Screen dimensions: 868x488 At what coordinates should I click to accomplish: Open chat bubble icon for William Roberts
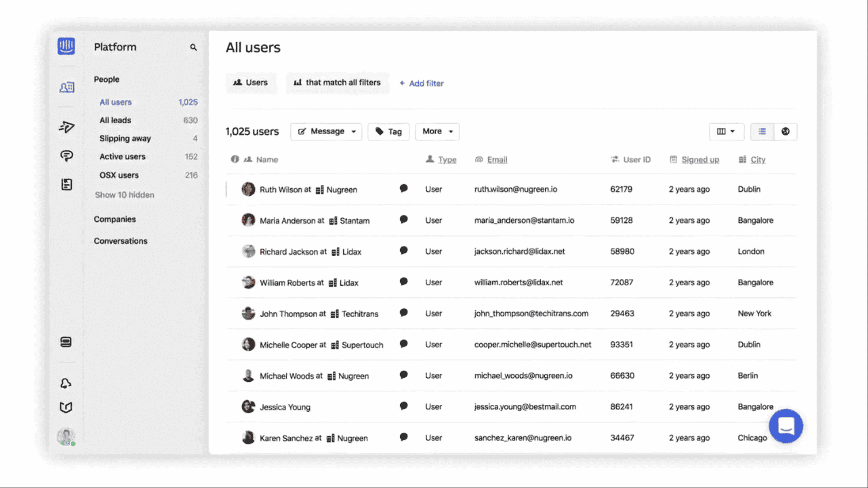pyautogui.click(x=404, y=282)
